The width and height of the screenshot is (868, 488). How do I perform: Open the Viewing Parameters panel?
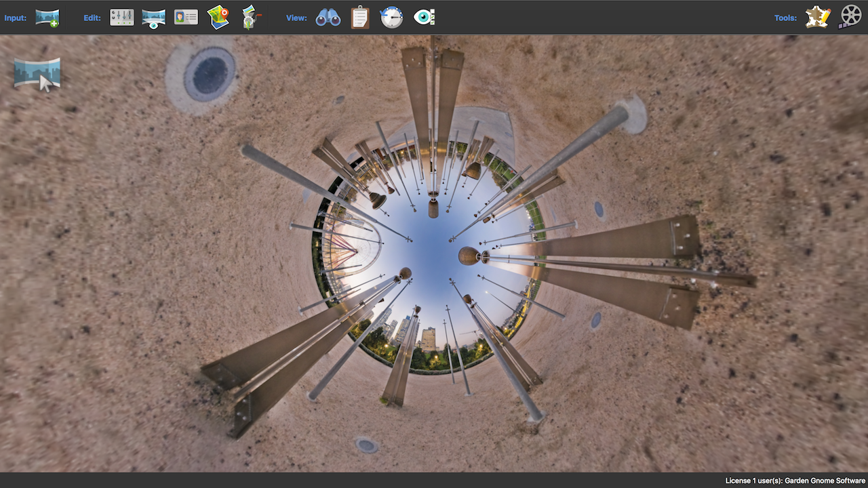pyautogui.click(x=154, y=18)
